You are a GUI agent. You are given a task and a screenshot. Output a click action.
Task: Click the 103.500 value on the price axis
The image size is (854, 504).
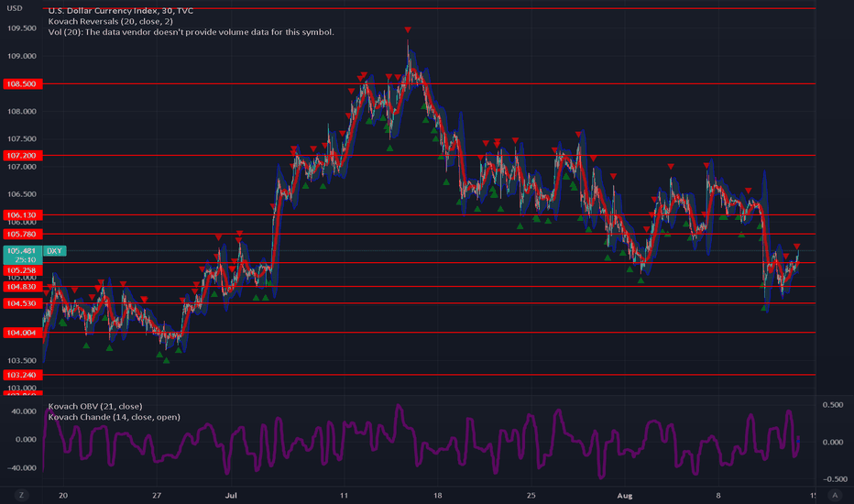coord(22,361)
